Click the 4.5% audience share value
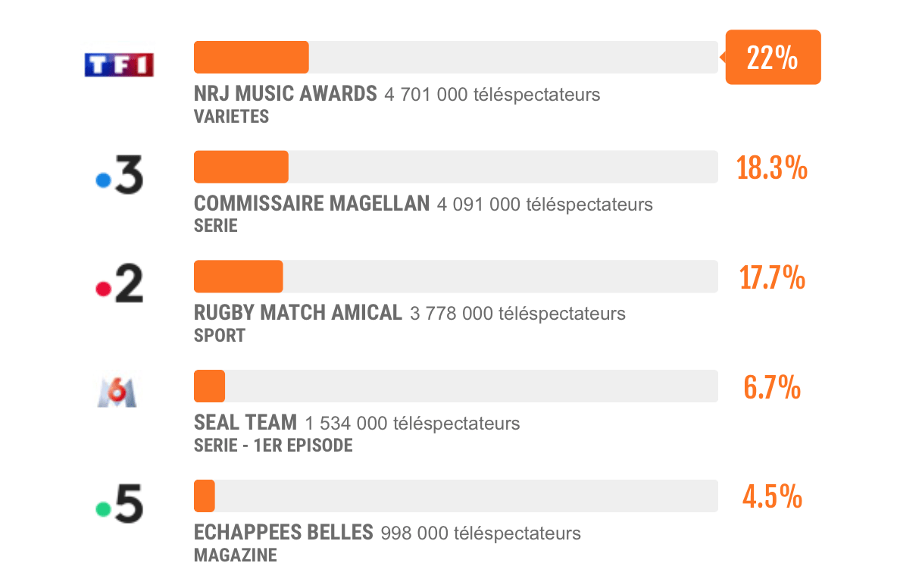Viewport: 897px width, 588px height. pos(772,496)
